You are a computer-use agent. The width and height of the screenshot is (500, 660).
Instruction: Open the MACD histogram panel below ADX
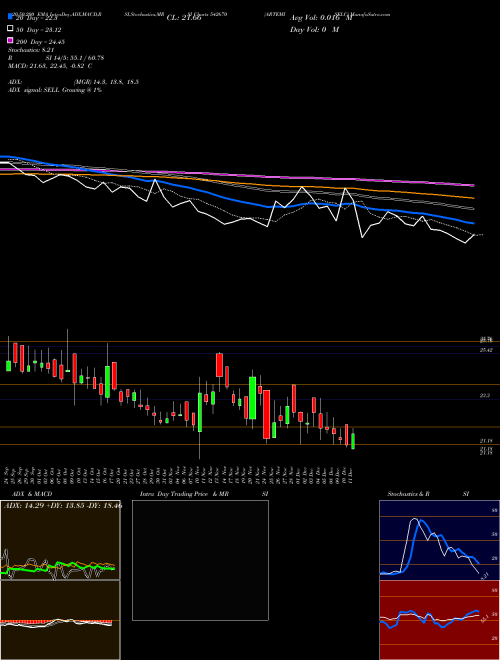(60, 620)
